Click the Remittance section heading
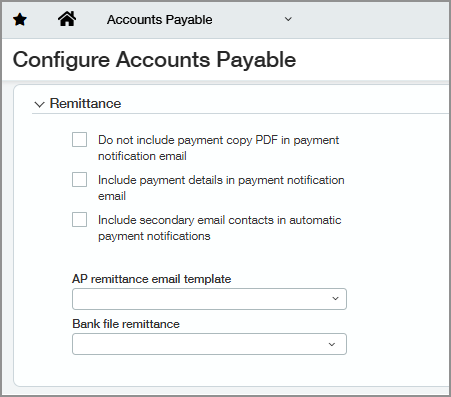The width and height of the screenshot is (451, 397). tap(85, 103)
